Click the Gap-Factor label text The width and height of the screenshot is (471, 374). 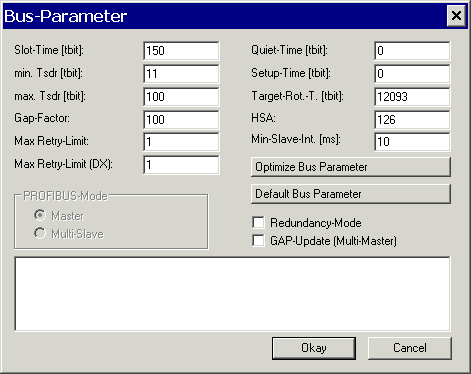(x=42, y=118)
